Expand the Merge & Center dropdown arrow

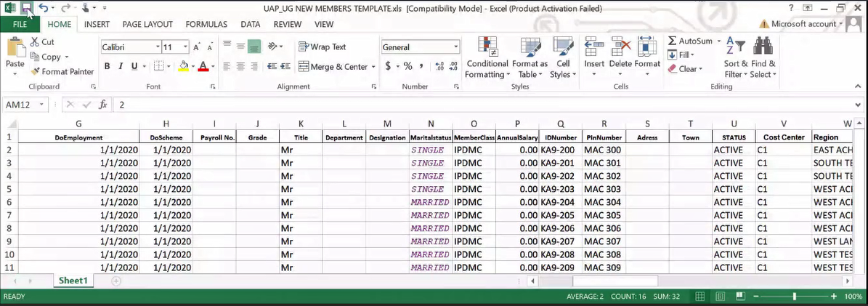pyautogui.click(x=373, y=67)
